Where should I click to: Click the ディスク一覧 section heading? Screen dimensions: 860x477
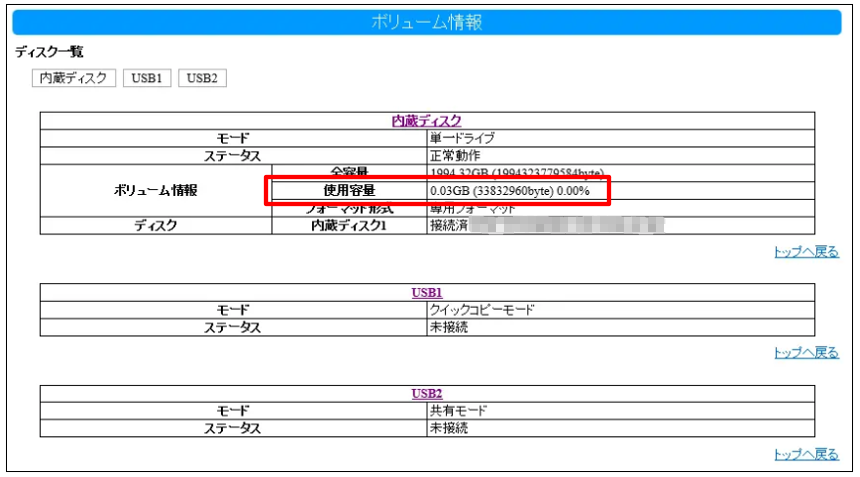click(49, 52)
